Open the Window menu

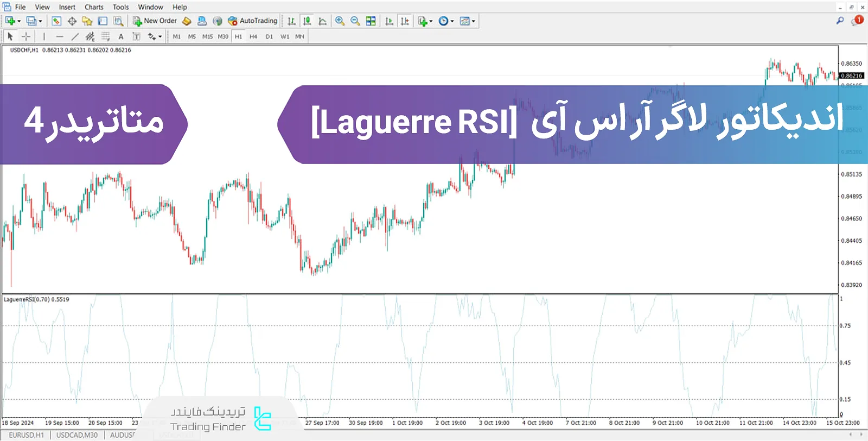pyautogui.click(x=150, y=7)
